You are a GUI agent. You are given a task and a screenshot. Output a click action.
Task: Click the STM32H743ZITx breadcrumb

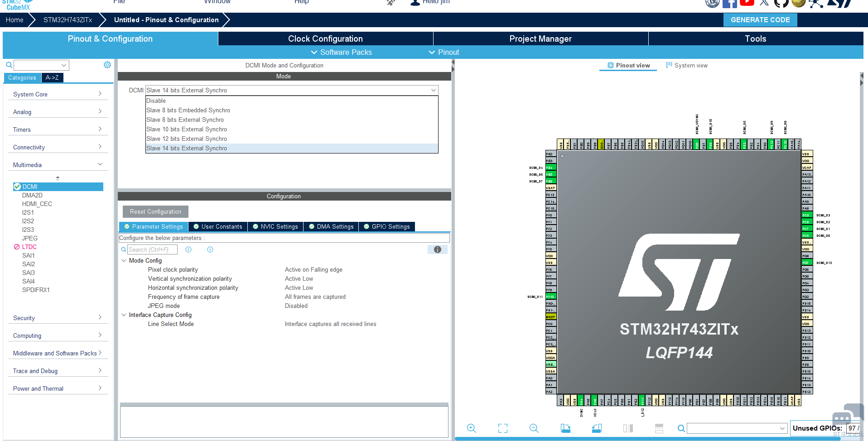tap(68, 20)
